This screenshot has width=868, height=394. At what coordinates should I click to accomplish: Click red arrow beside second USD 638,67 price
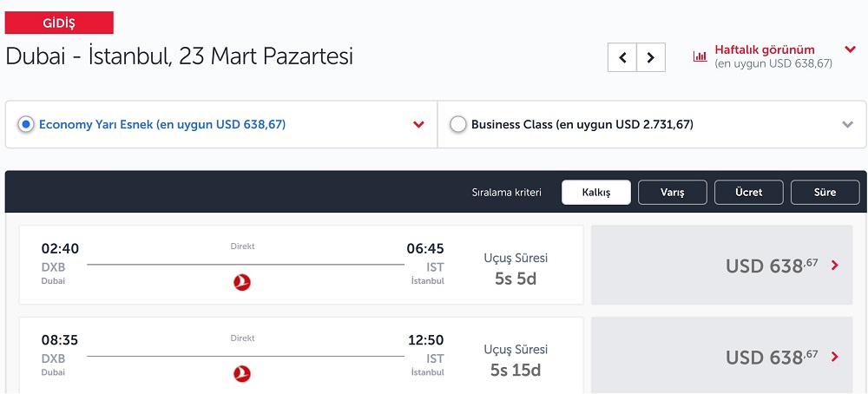(x=835, y=357)
